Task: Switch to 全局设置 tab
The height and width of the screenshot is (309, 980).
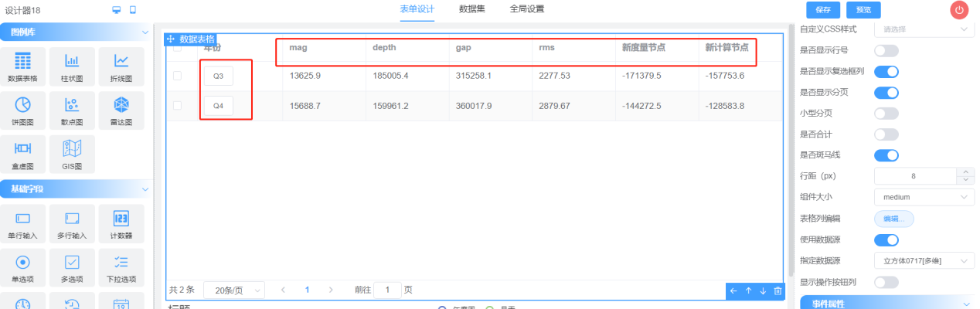Action: click(527, 9)
